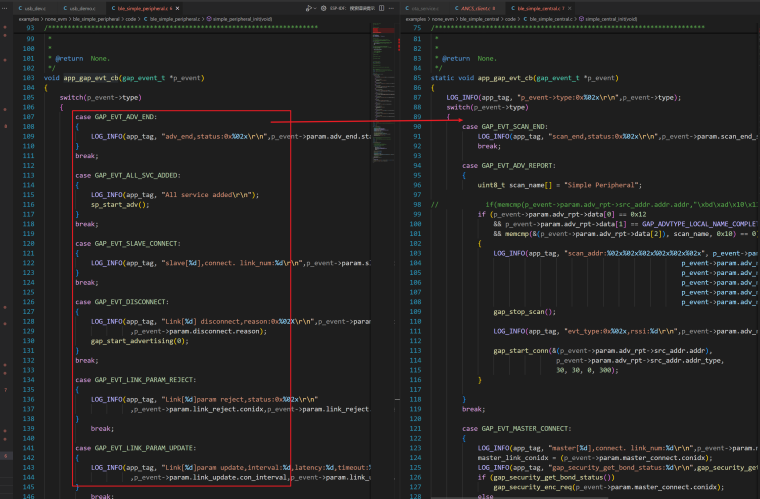Click the symbol icon before simple_central_init in breadcrumb
The image size is (760, 499).
[x=581, y=19]
